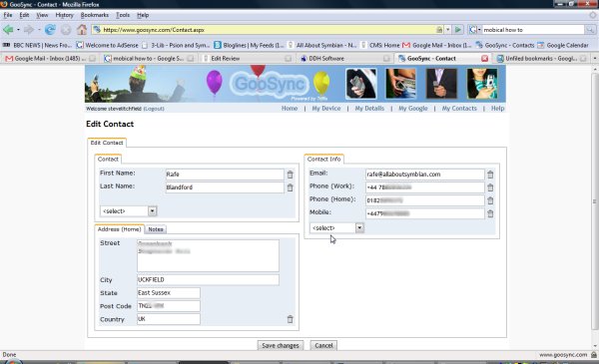The height and width of the screenshot is (364, 599).
Task: Open the Google Calendar bookmark
Action: pyautogui.click(x=563, y=45)
